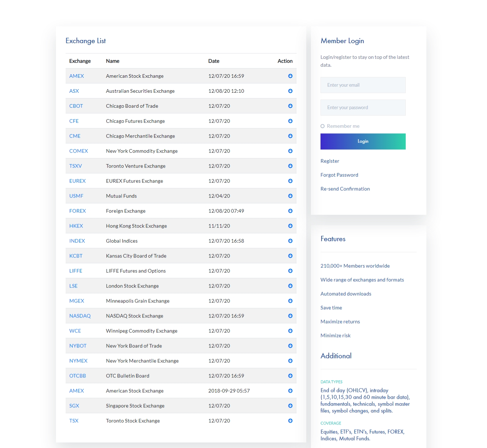Click into the password input field
The width and height of the screenshot is (487, 448).
coord(363,108)
